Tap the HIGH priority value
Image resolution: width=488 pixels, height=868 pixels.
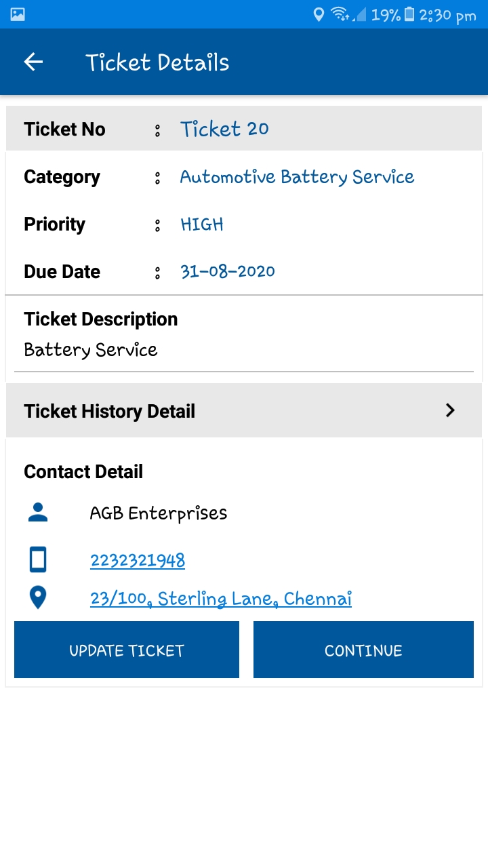[x=202, y=224]
